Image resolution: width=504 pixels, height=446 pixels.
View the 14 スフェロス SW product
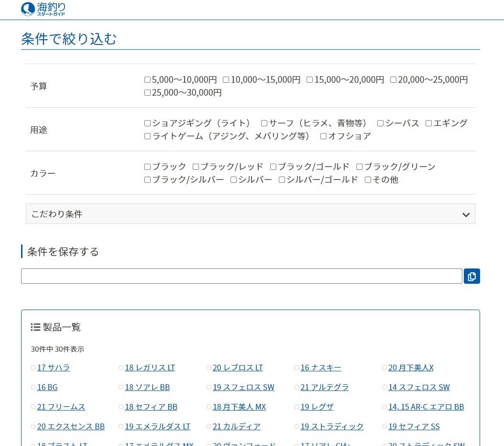tap(419, 387)
